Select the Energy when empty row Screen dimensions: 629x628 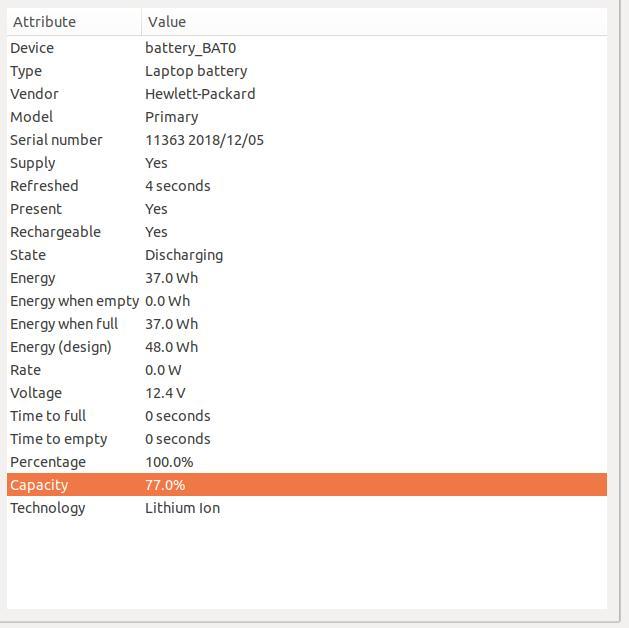point(307,301)
